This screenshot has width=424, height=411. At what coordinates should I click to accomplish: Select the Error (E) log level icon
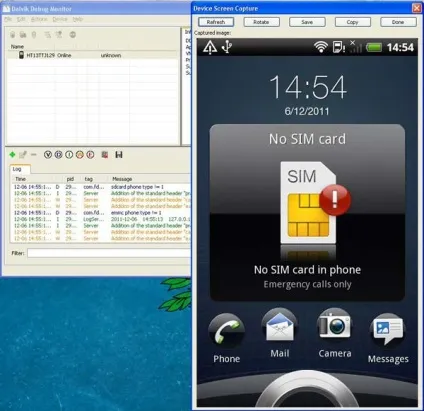click(90, 155)
